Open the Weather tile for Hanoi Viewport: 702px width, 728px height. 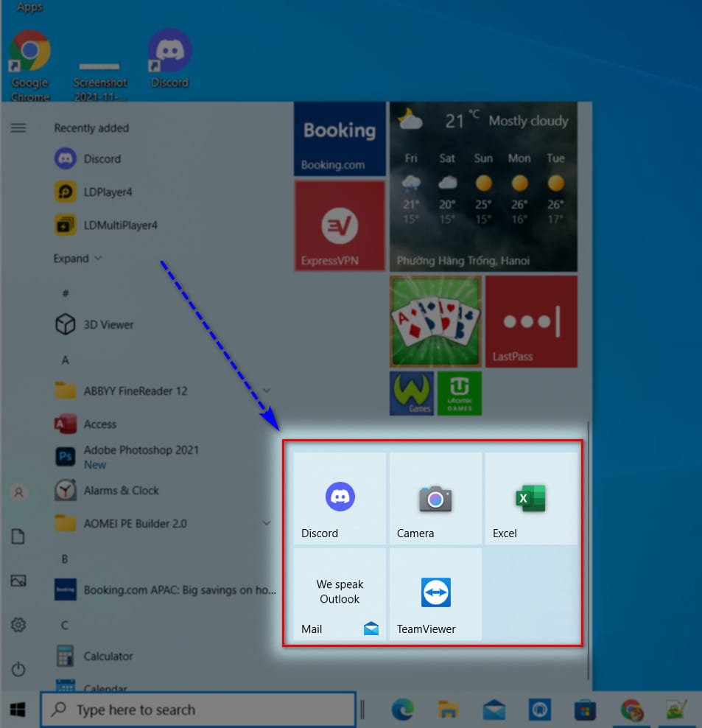coord(483,186)
